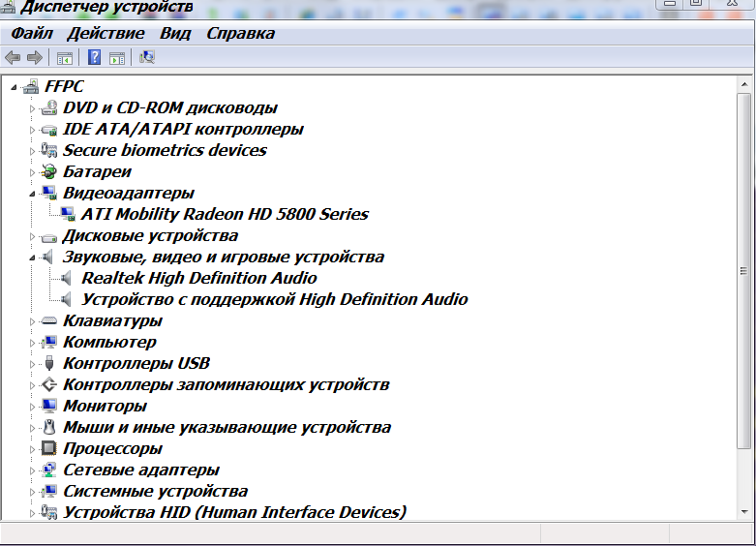Click the Мыши mouse icon
The height and width of the screenshot is (546, 756).
pos(49,427)
